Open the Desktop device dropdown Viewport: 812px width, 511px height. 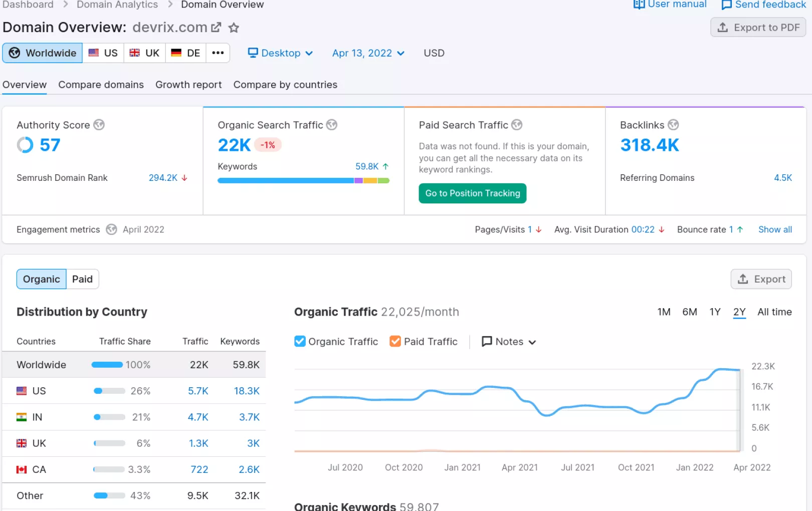tap(281, 53)
